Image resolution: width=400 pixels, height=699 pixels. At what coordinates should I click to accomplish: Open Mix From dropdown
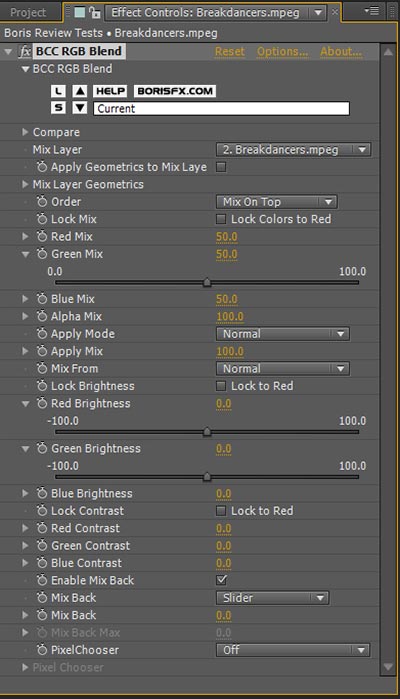[x=283, y=369]
